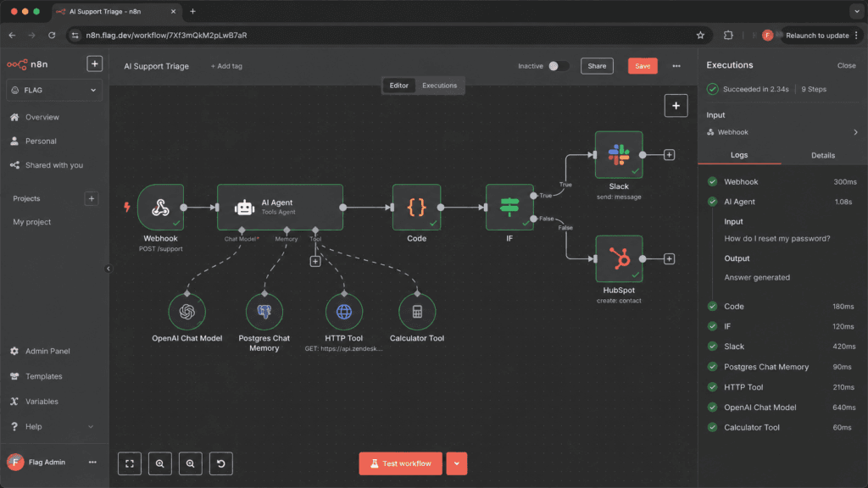This screenshot has height=488, width=868.
Task: Select the Webhook trigger node icon
Action: pyautogui.click(x=160, y=207)
